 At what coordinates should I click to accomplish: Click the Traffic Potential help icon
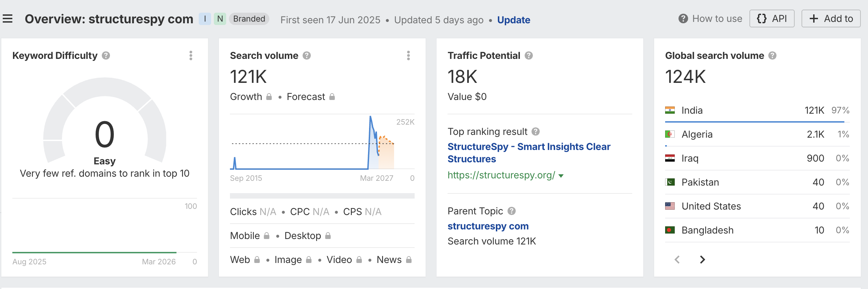528,55
